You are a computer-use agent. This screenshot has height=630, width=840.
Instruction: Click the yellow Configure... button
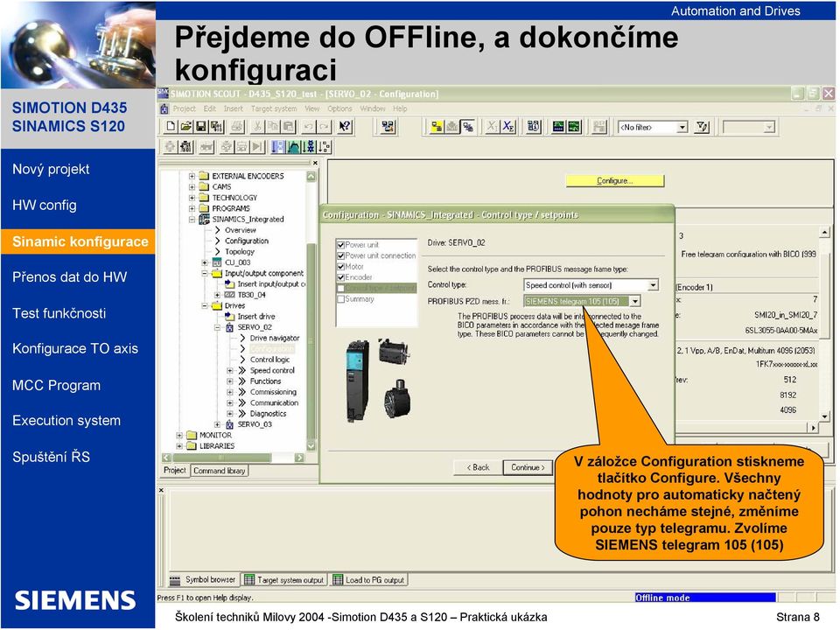click(x=615, y=181)
